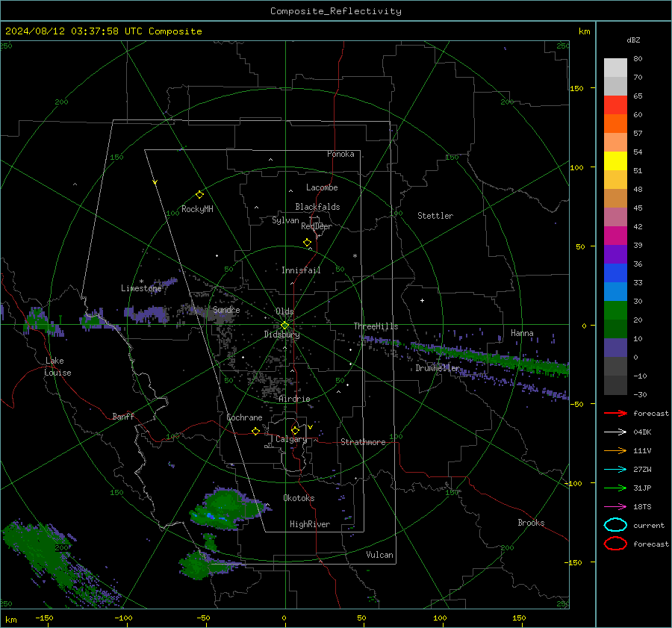Viewport: 672px width, 628px height.
Task: Click the cyan 27ZW arrow icon
Action: (x=615, y=470)
